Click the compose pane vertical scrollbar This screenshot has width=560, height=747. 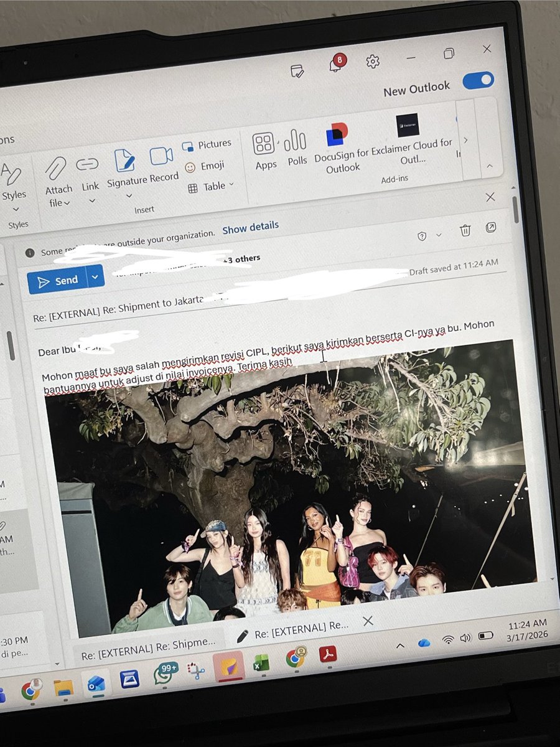(x=516, y=210)
